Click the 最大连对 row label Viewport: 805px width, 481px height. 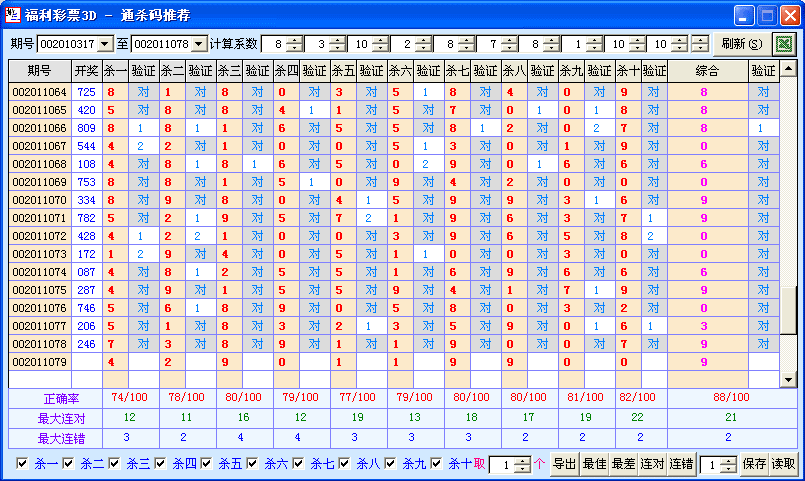(x=61, y=418)
